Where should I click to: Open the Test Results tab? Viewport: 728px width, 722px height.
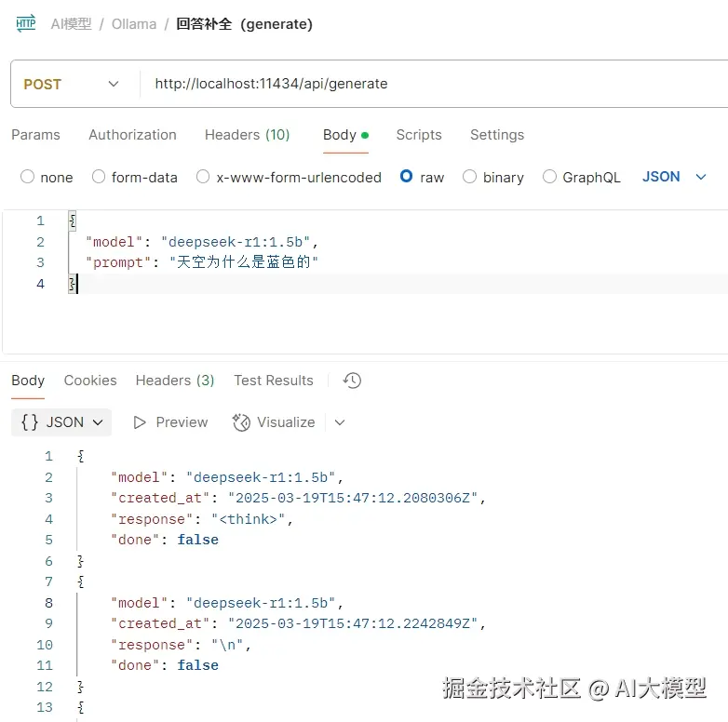[274, 381]
